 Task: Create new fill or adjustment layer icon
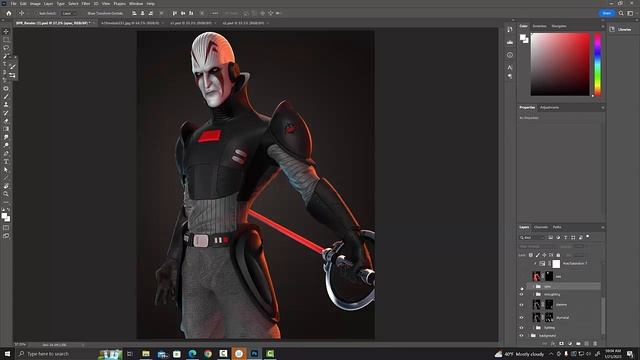(570, 344)
